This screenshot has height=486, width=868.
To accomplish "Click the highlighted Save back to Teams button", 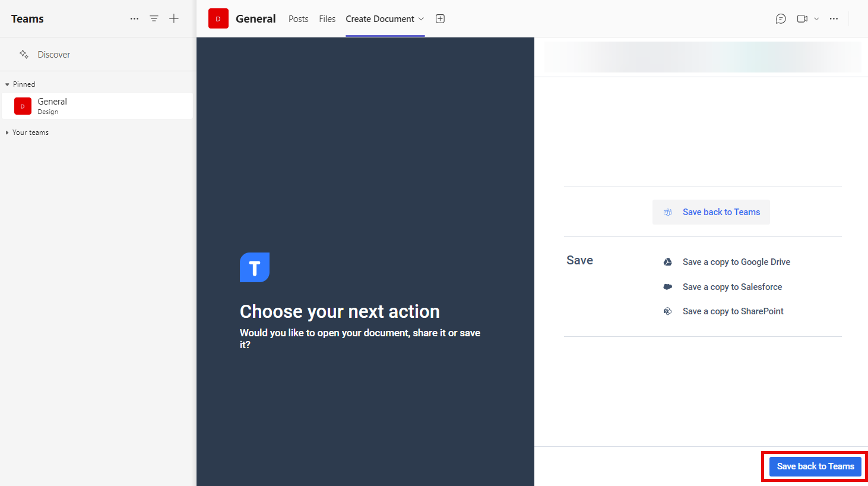I will (x=815, y=466).
